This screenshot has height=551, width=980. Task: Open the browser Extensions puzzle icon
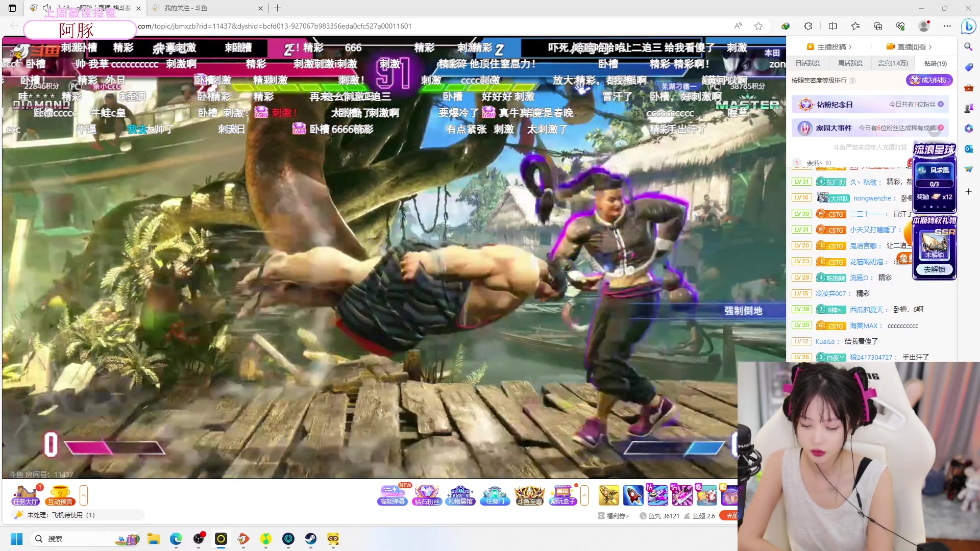pos(808,26)
